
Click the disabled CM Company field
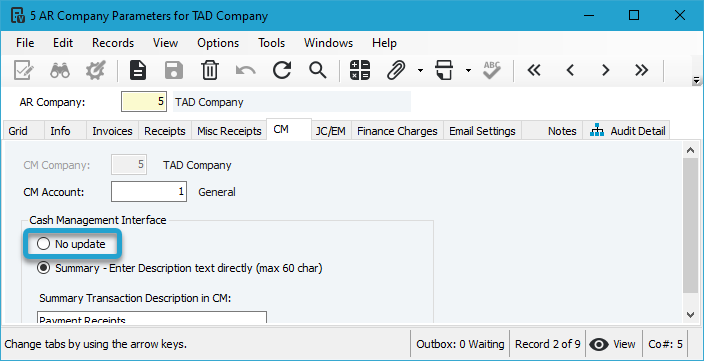click(129, 164)
